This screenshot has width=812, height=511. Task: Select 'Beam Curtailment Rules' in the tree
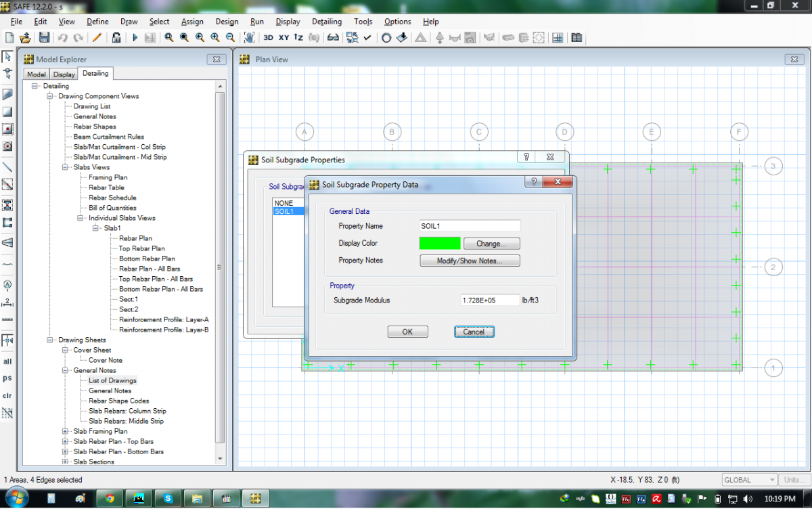[108, 137]
